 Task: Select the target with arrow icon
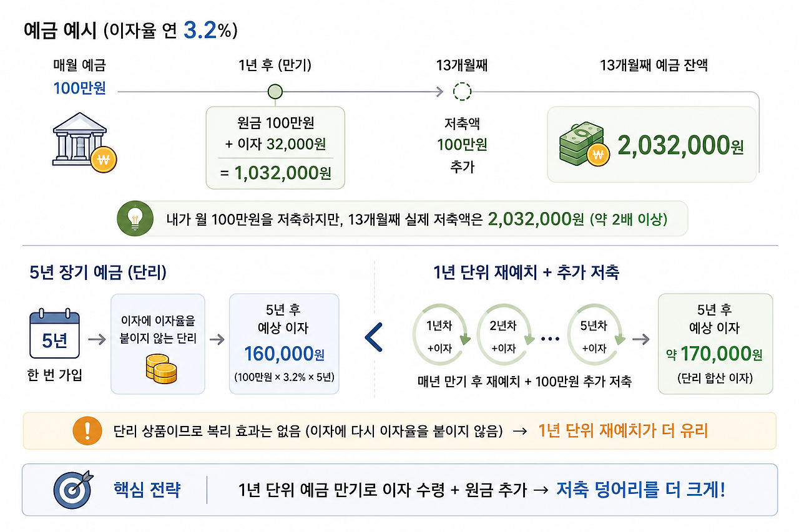72,490
